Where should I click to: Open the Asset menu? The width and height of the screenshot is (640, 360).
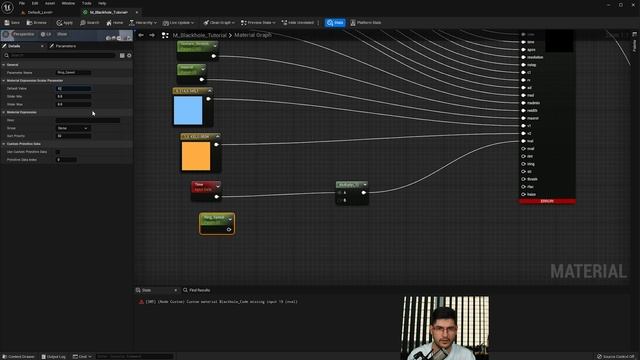point(50,3)
